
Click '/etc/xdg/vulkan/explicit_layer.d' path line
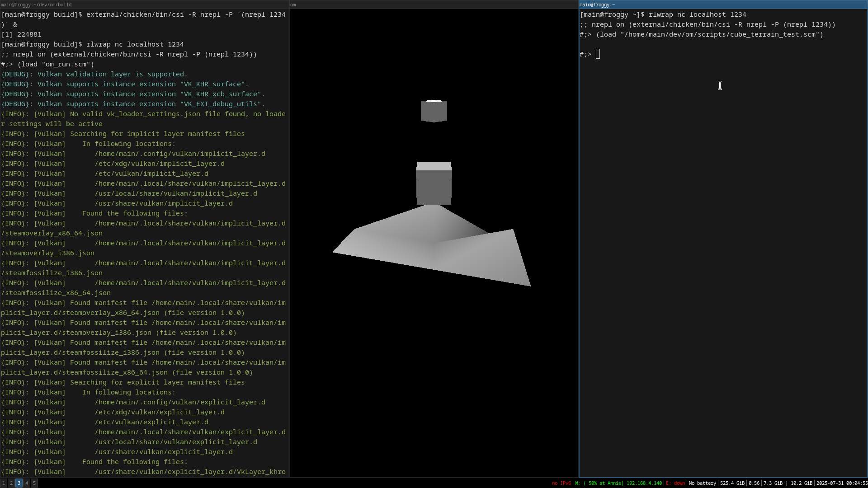tap(113, 412)
